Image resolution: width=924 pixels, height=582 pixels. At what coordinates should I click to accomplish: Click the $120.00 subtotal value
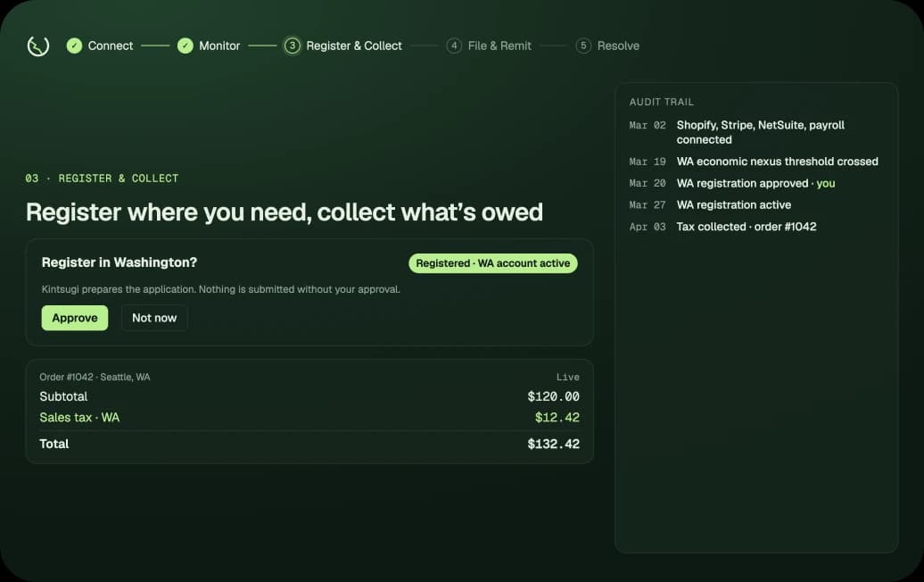[553, 396]
